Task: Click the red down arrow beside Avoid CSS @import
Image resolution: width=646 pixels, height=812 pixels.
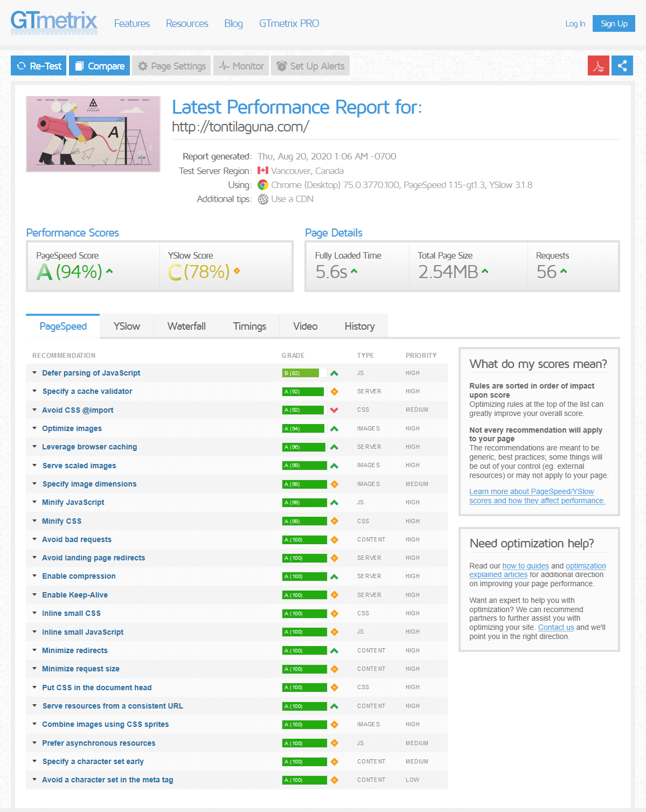Action: click(x=334, y=410)
